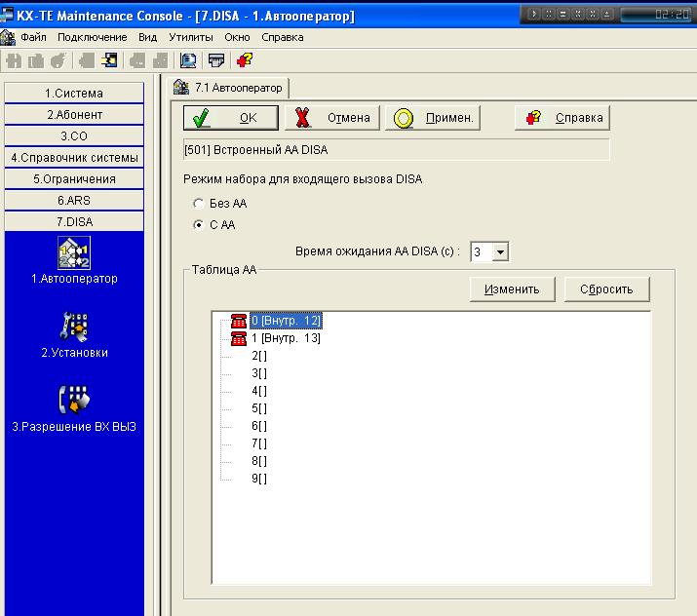The height and width of the screenshot is (616, 697).
Task: Click the 7.DISA sidebar section header
Action: pos(74,221)
